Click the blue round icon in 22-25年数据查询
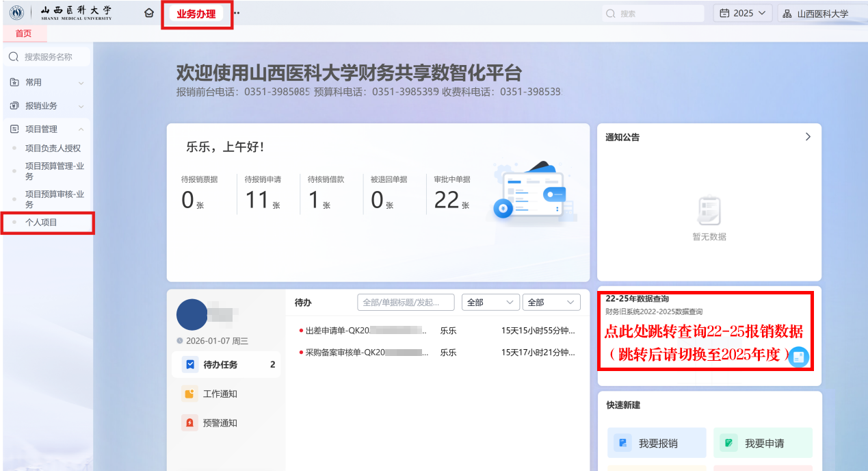The height and width of the screenshot is (471, 868). point(798,357)
